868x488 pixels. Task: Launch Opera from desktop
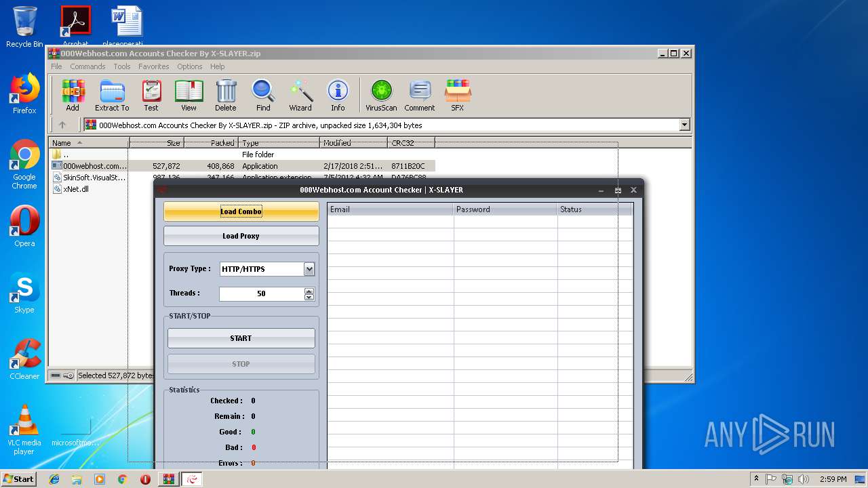[24, 226]
